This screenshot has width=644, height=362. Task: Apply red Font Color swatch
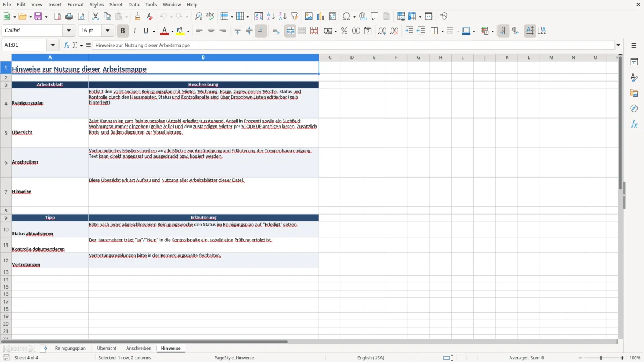[x=164, y=31]
